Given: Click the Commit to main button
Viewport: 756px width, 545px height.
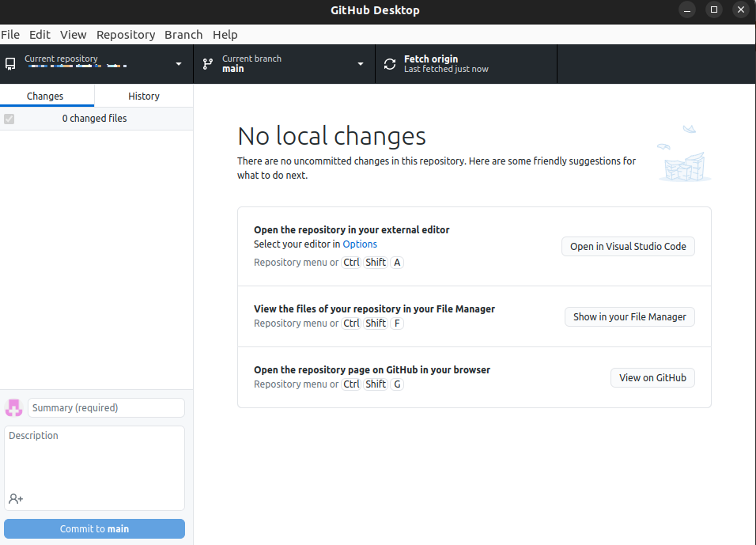Looking at the screenshot, I should click(x=95, y=528).
